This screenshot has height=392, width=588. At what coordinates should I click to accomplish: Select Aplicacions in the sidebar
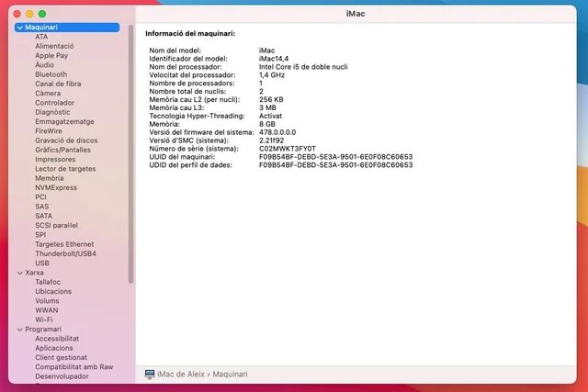click(x=54, y=348)
